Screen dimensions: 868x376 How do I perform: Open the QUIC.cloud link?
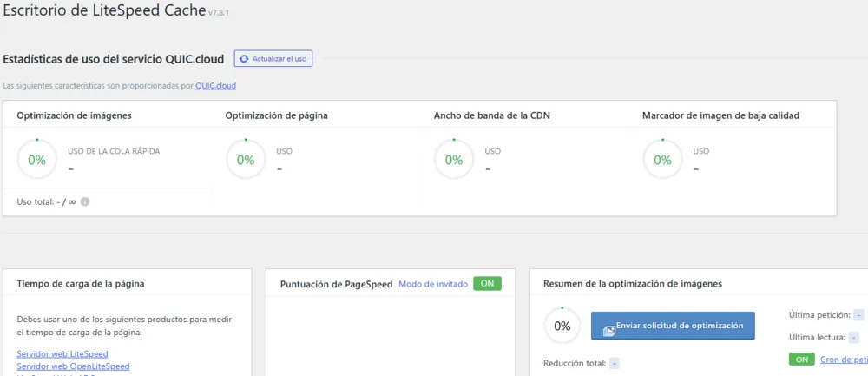coord(216,86)
